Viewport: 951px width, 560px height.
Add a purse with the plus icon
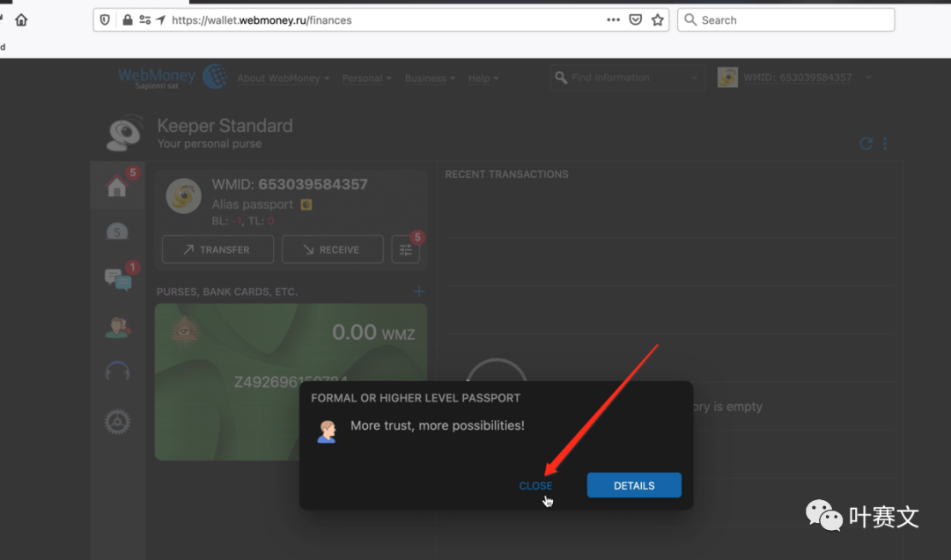[419, 291]
